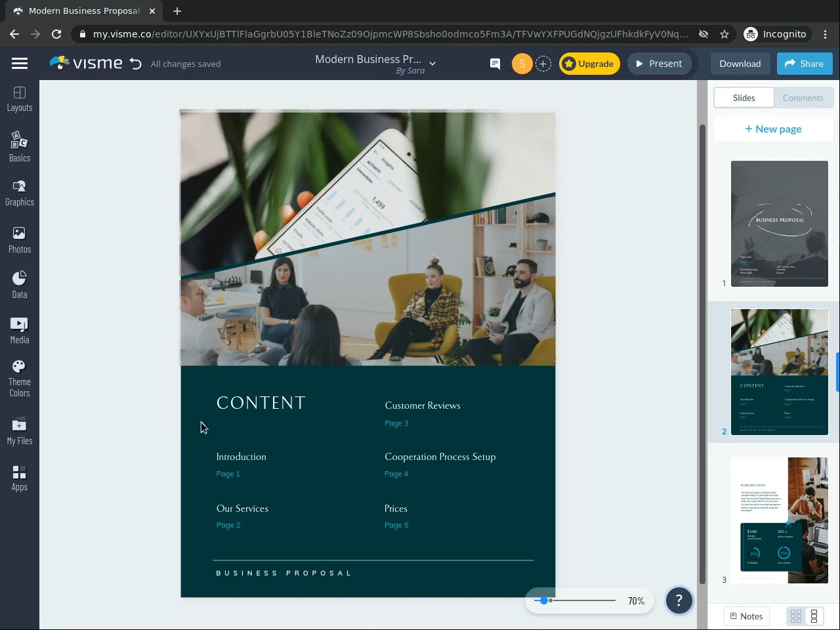The image size is (840, 630).
Task: Expand the project title dropdown
Action: point(432,64)
